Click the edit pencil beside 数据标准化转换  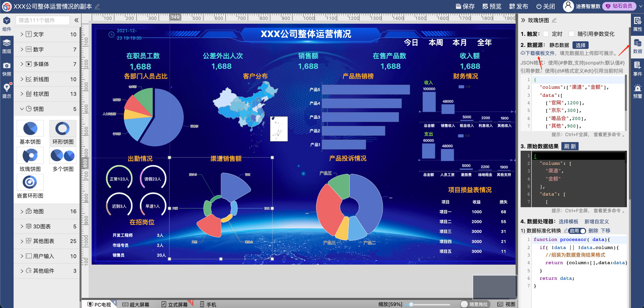tap(565, 230)
